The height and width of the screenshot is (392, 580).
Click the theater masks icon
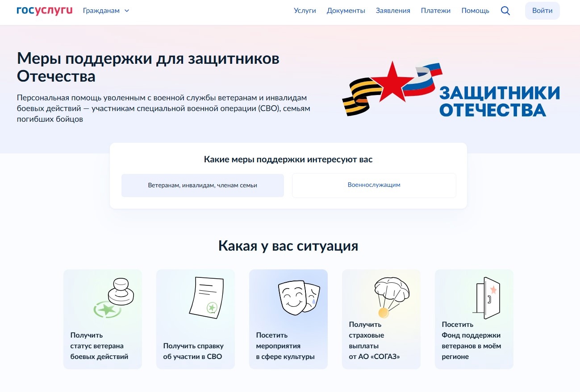[x=299, y=298]
